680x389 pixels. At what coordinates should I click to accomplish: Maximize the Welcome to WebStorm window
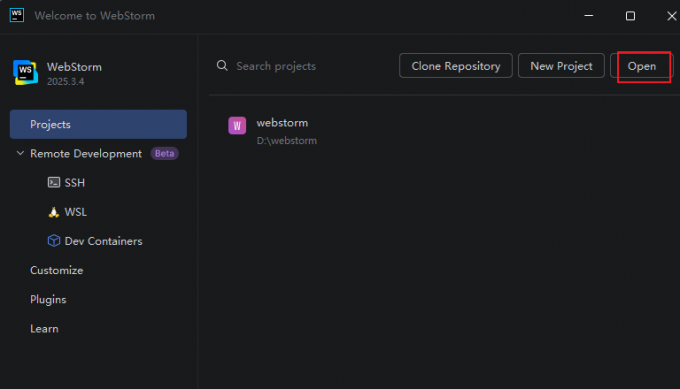coord(630,16)
